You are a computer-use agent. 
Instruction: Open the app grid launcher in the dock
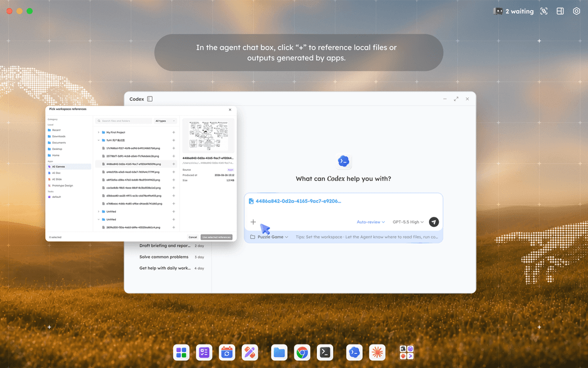(x=181, y=353)
